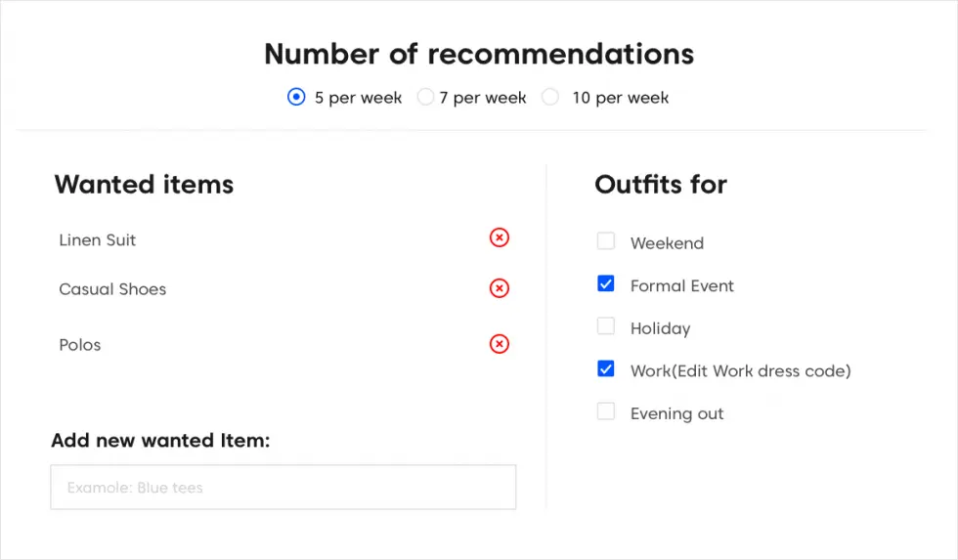Click the Weekend label text

click(667, 243)
